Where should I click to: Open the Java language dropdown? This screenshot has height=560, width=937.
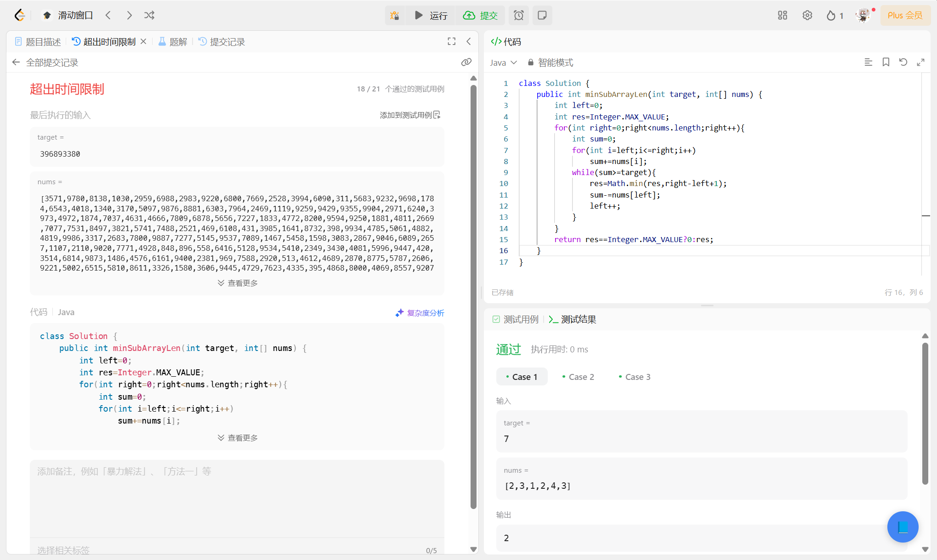pyautogui.click(x=503, y=62)
